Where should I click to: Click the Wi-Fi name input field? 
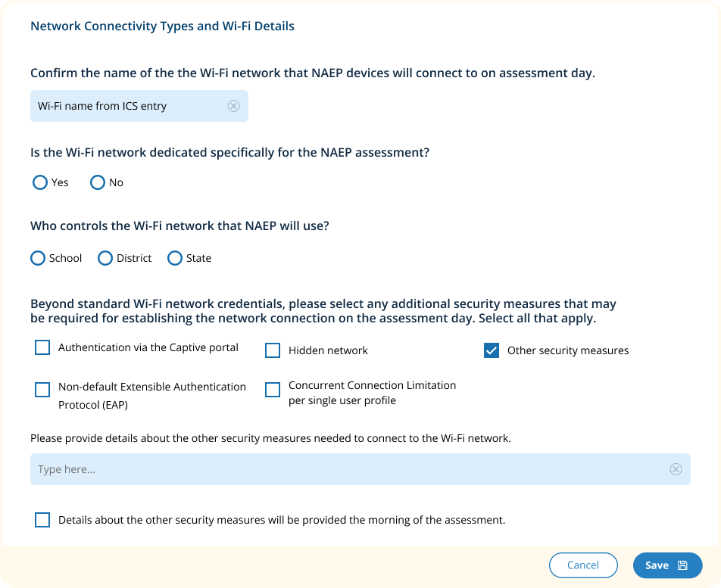point(129,106)
